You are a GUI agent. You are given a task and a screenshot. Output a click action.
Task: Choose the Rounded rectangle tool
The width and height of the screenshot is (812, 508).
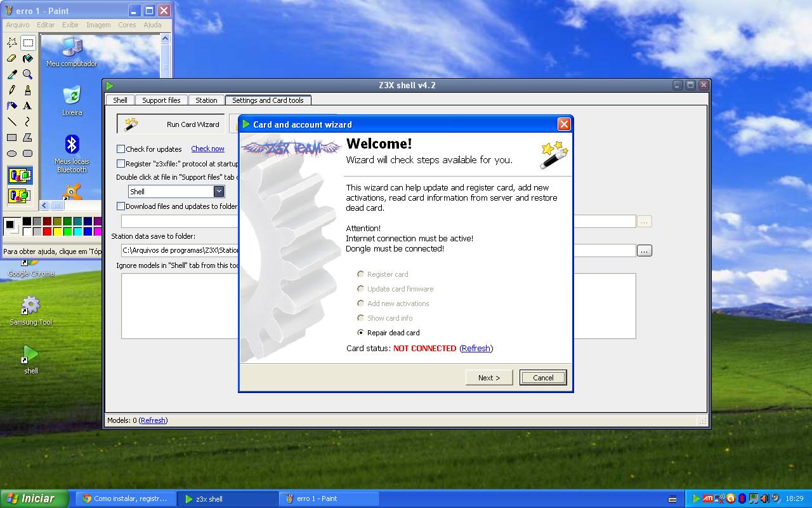point(27,154)
